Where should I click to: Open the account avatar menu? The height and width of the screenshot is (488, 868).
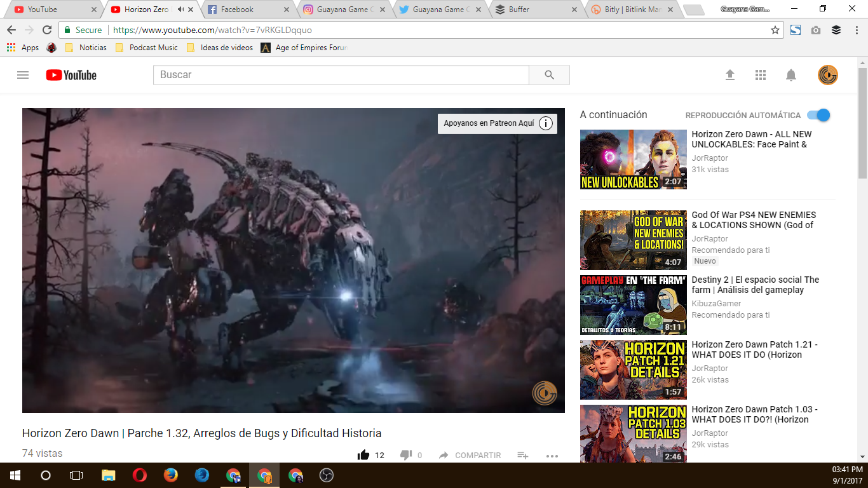point(828,75)
